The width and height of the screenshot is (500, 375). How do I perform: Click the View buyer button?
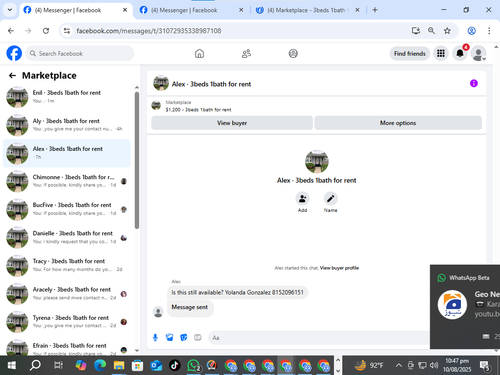click(232, 123)
